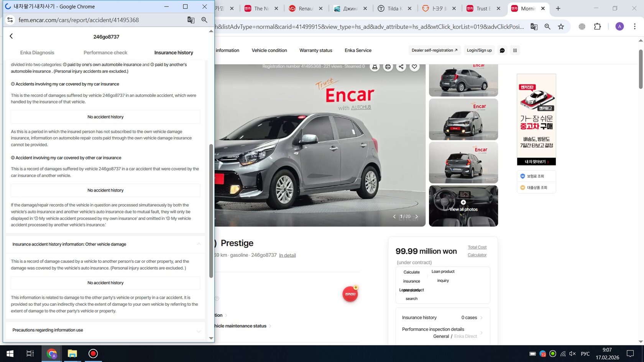Click the print icon above the car photo
This screenshot has height=362, width=644.
tap(388, 67)
